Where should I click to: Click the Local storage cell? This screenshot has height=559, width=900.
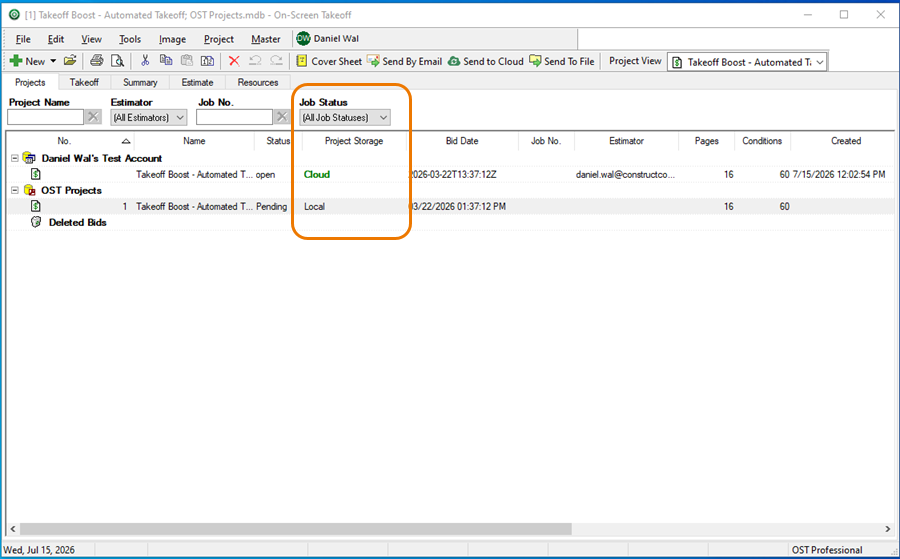[315, 207]
